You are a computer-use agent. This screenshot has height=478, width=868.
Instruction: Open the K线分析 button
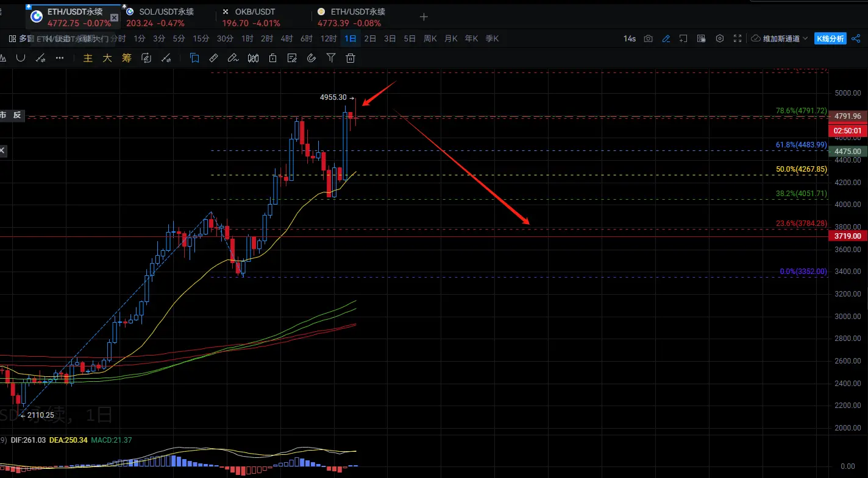[x=830, y=38]
